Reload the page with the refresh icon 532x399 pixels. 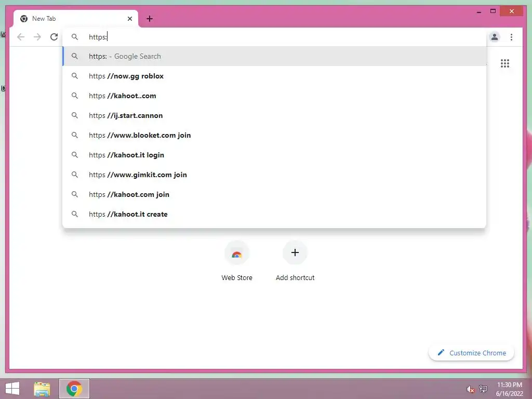pos(54,37)
